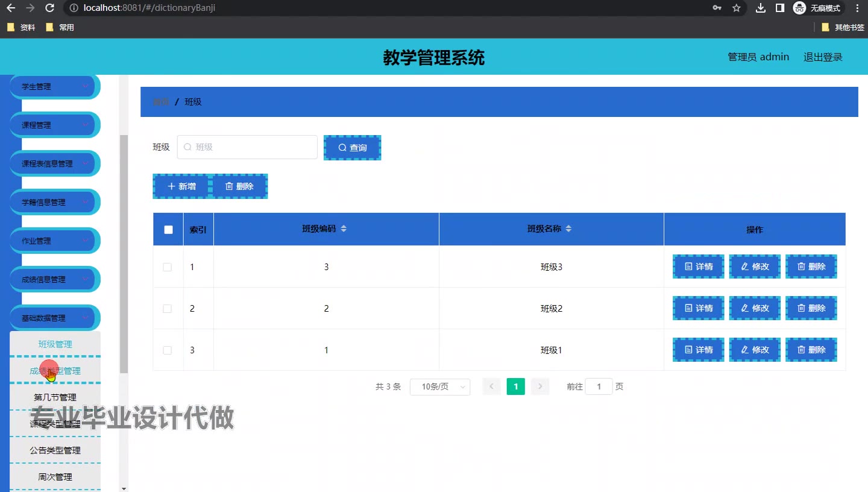
Task: Open the 10条/页 page size dropdown
Action: pos(439,387)
